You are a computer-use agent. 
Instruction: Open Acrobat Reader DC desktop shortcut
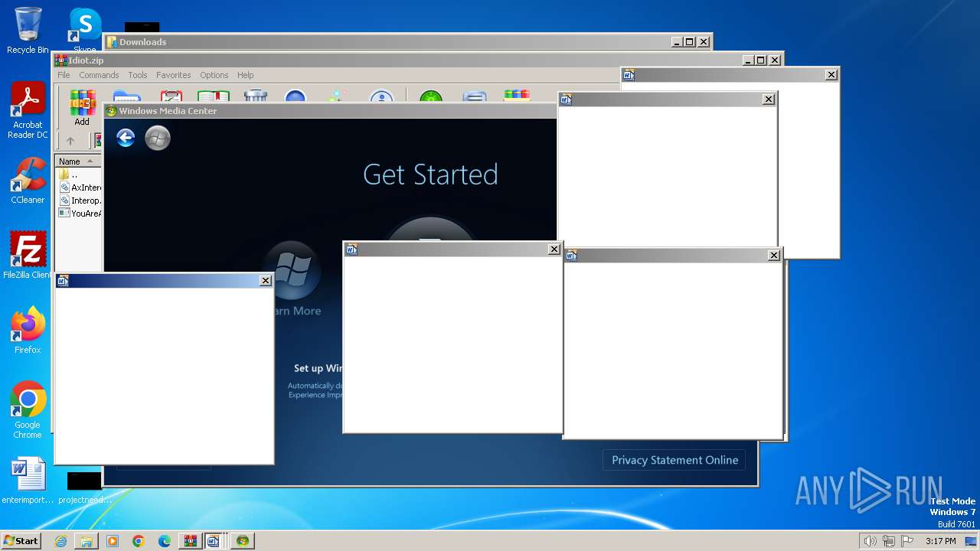coord(28,111)
